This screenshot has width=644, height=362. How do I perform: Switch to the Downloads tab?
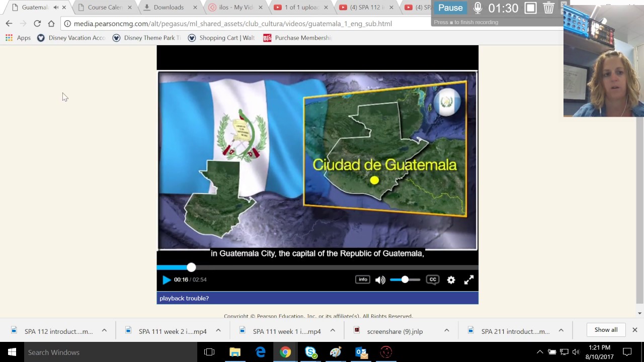[x=169, y=8]
